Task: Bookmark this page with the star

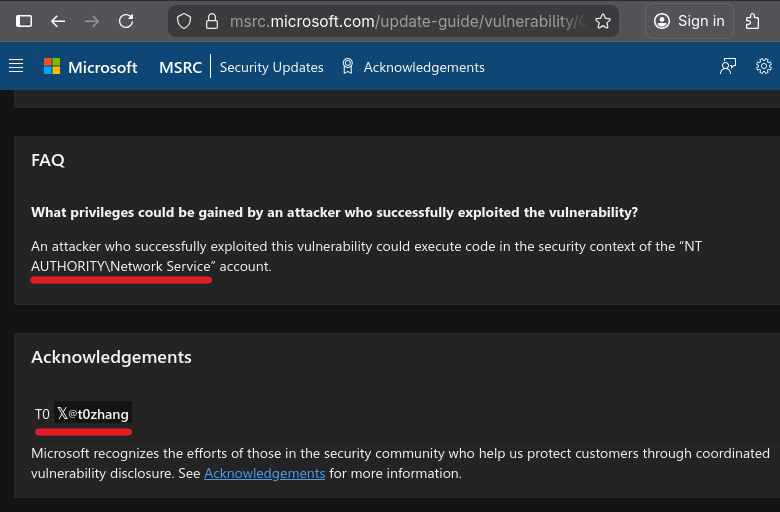Action: (603, 21)
